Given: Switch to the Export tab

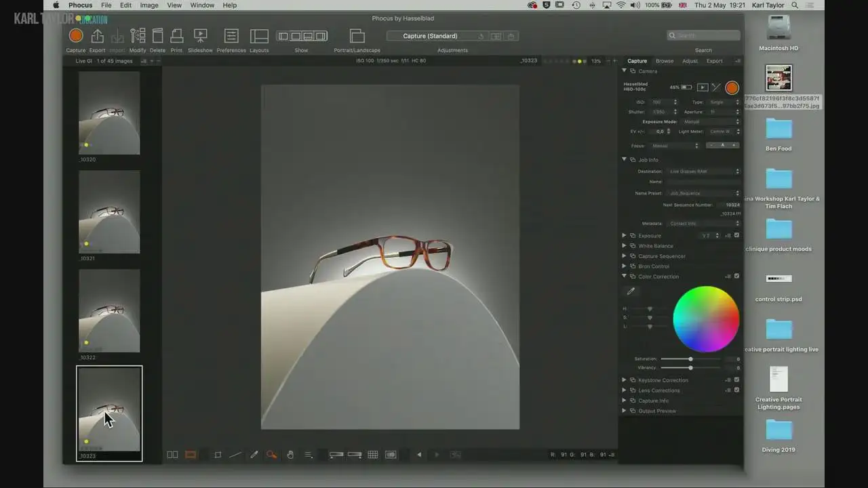Looking at the screenshot, I should [x=715, y=61].
